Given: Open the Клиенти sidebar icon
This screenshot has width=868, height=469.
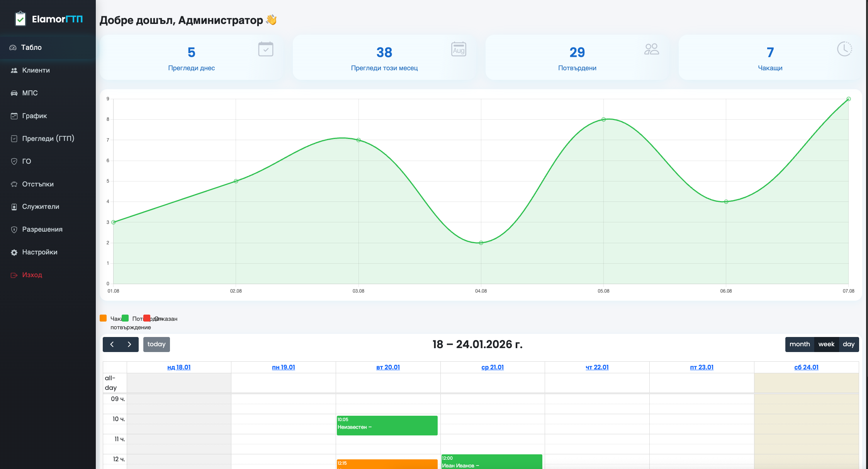Looking at the screenshot, I should click(x=14, y=70).
